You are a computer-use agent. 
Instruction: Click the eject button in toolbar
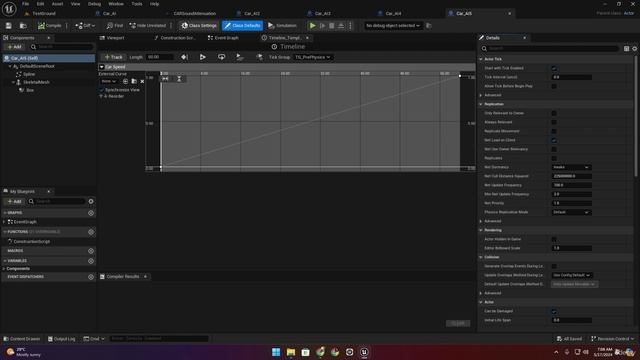click(x=341, y=26)
